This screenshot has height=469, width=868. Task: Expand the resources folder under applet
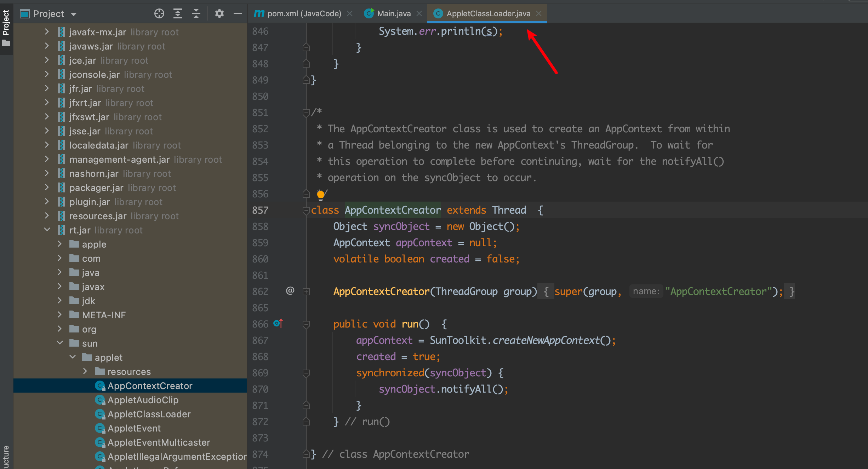click(85, 371)
